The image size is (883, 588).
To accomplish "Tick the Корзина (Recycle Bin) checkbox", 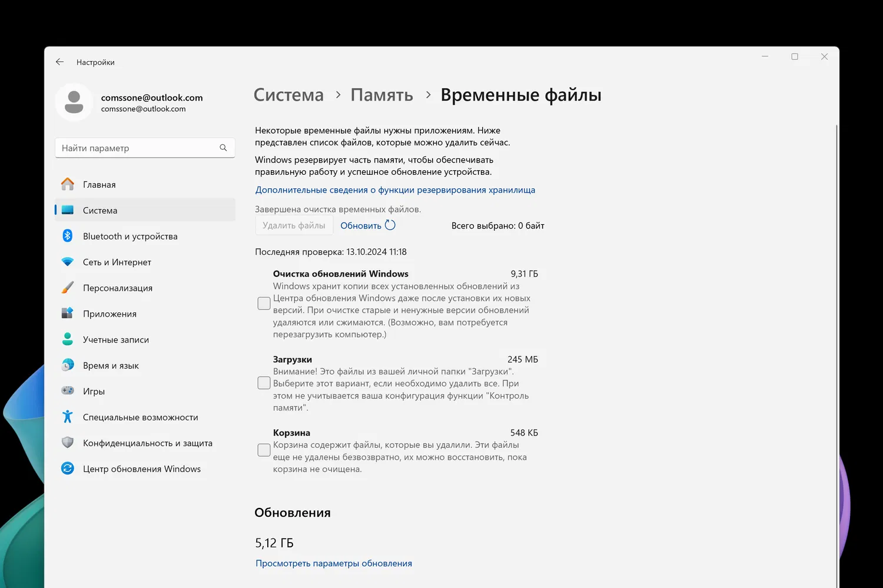I will pyautogui.click(x=264, y=450).
